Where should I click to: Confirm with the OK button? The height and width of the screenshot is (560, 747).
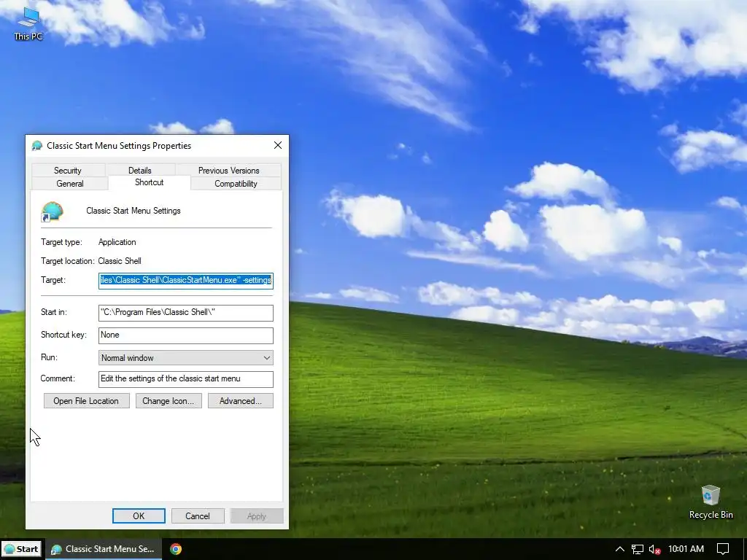coord(139,516)
